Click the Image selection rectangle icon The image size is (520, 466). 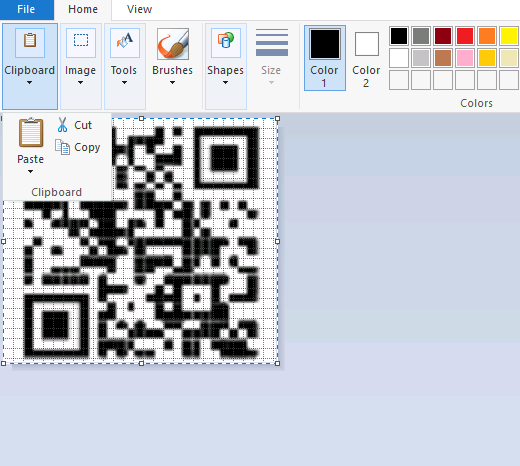[x=81, y=40]
